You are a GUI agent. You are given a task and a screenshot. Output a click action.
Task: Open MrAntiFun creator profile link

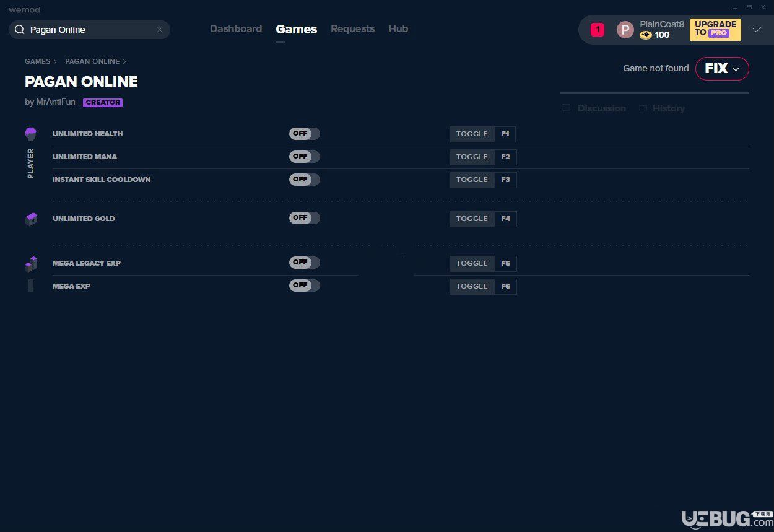(56, 102)
